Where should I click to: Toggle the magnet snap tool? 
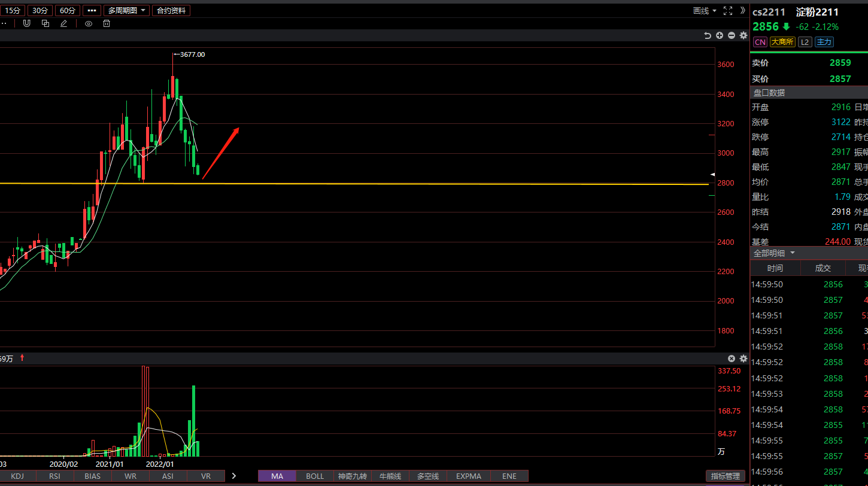point(26,23)
